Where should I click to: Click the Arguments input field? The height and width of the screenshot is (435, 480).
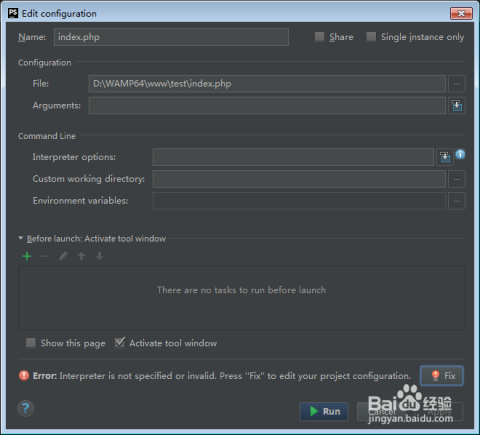coord(267,105)
